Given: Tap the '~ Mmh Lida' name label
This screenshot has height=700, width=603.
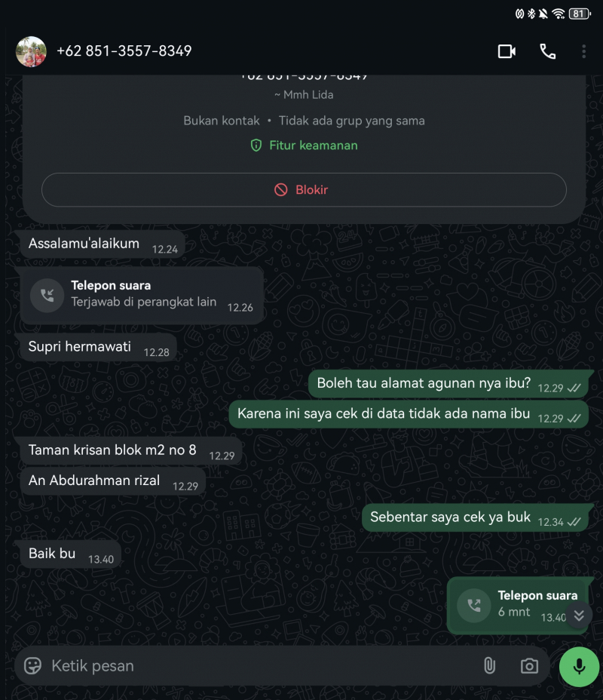Looking at the screenshot, I should (x=304, y=94).
